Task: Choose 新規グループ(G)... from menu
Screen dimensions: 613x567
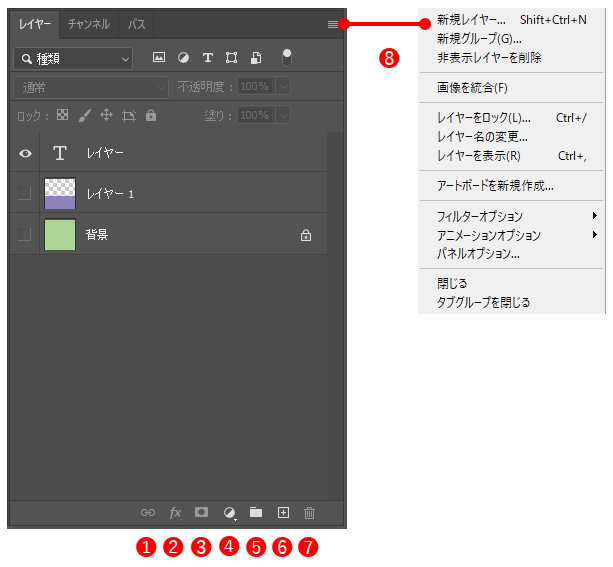Action: (511, 39)
